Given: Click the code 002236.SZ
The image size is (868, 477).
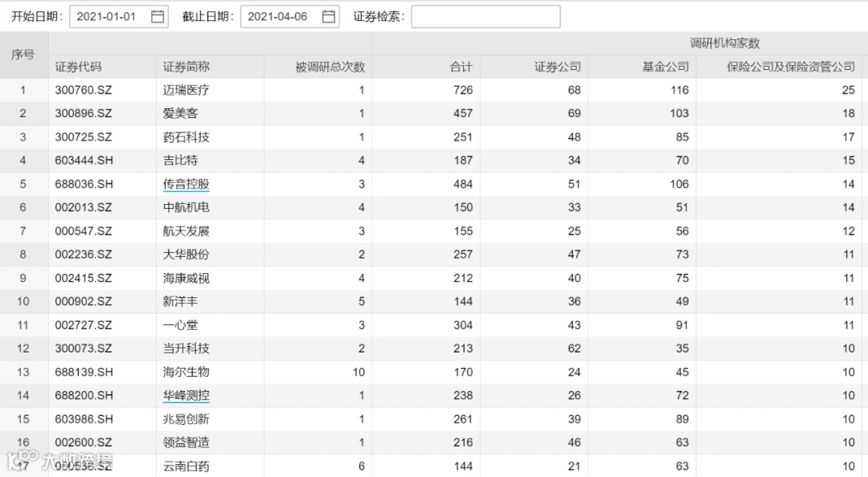Looking at the screenshot, I should click(83, 255).
